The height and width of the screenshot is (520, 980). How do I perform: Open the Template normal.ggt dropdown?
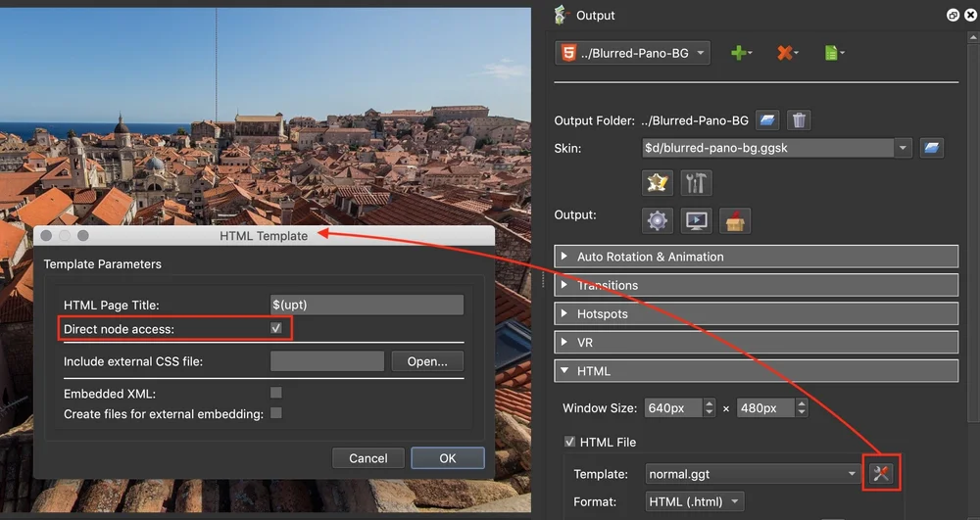coord(753,474)
